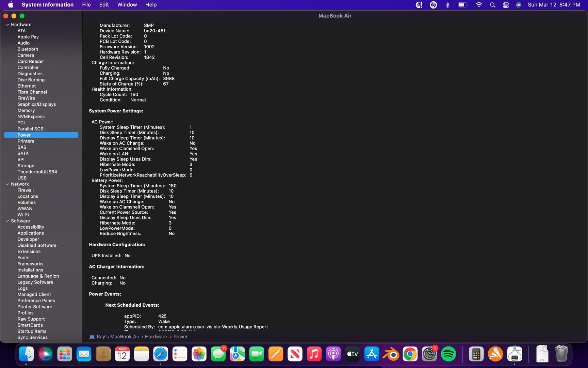
Task: Click Ray's MacBook Air in path bar
Action: click(x=118, y=337)
